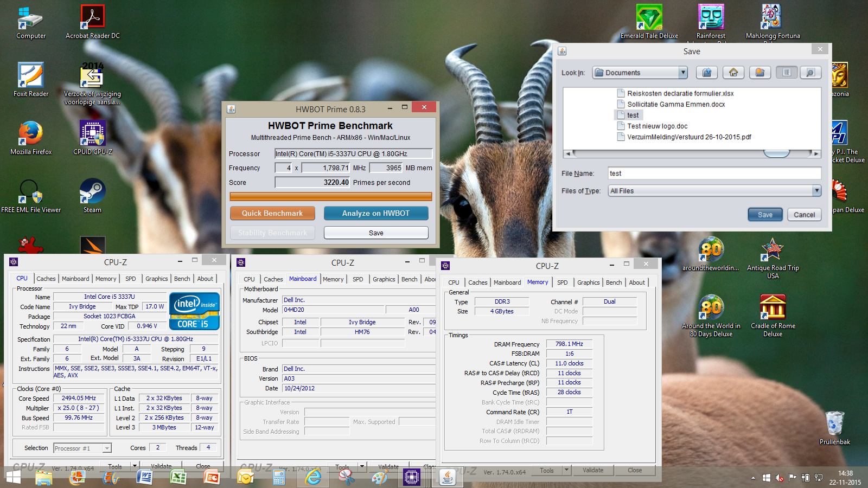This screenshot has height=488, width=868.
Task: Select Test nieuw logo.doc file
Action: pos(652,126)
